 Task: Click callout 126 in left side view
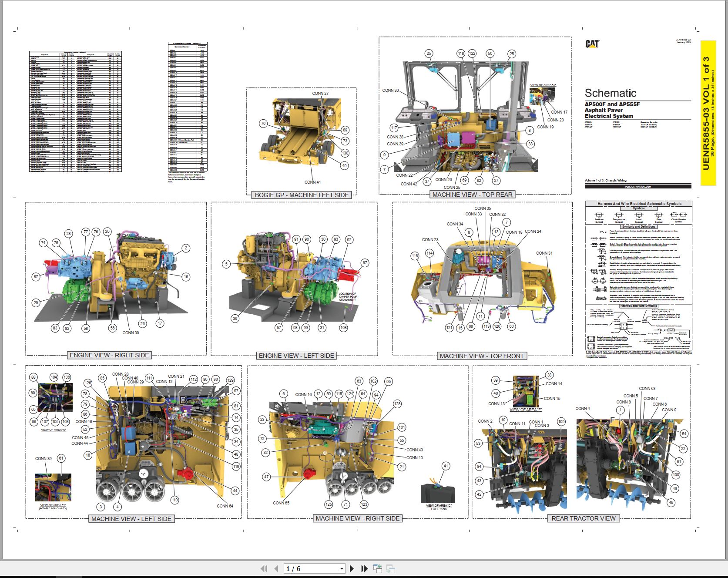pyautogui.click(x=88, y=383)
